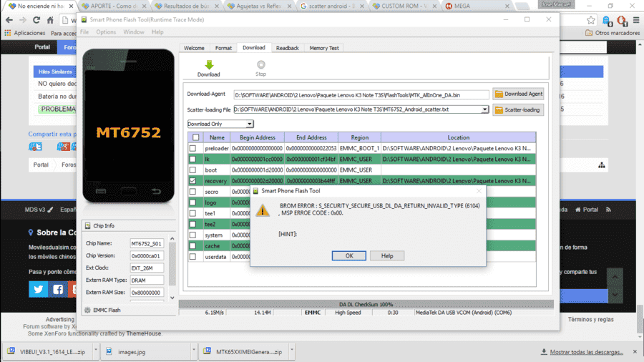644x362 pixels.
Task: Click the Download Agent folder button
Action: (518, 94)
